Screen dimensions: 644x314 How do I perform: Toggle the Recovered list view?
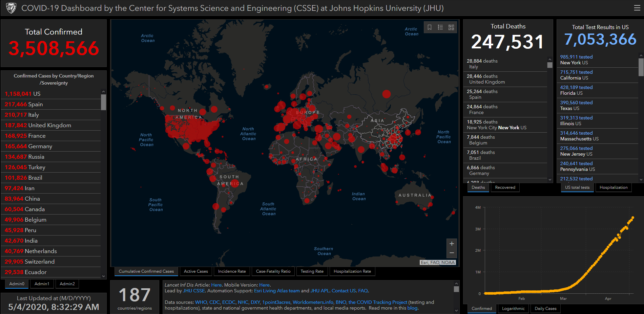505,187
